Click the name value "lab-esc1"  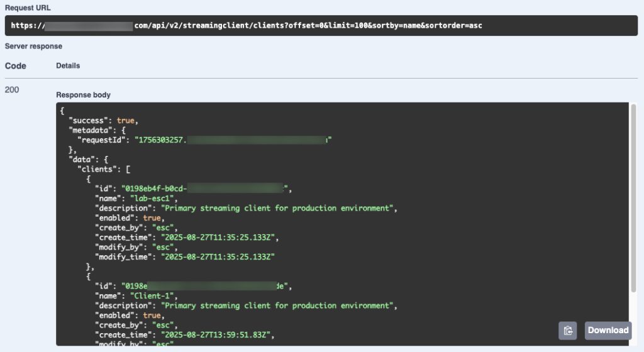[152, 199]
